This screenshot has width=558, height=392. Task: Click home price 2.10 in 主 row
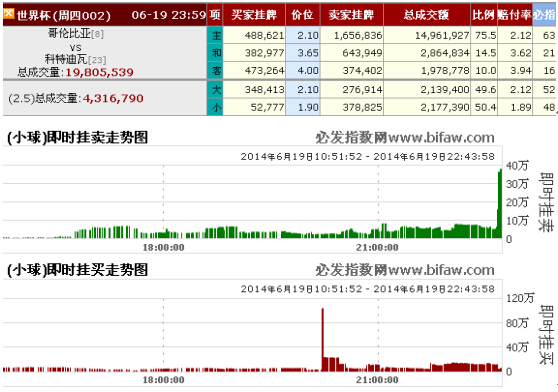pos(308,36)
